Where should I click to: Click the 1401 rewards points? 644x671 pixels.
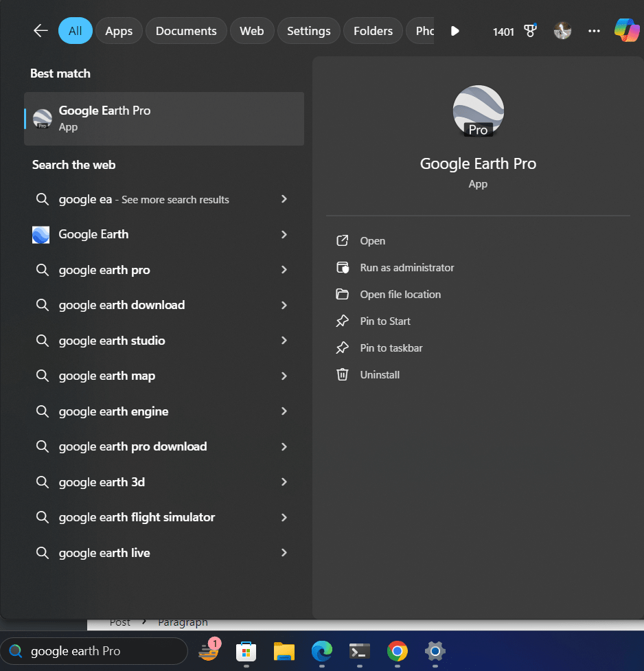pyautogui.click(x=503, y=32)
